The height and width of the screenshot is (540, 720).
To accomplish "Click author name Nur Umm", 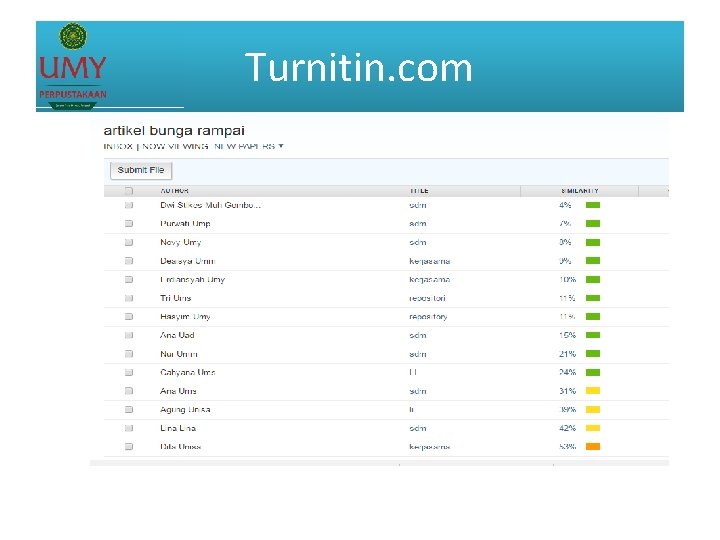I will pos(179,354).
